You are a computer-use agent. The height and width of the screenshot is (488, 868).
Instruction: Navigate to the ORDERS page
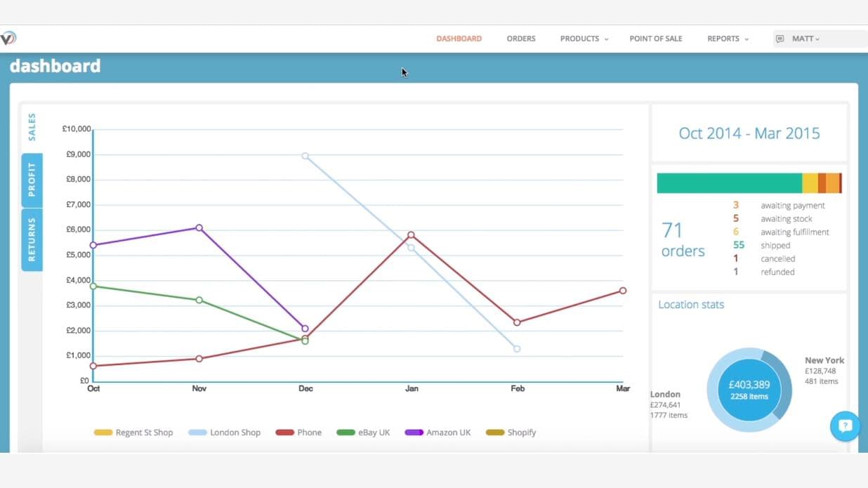520,39
